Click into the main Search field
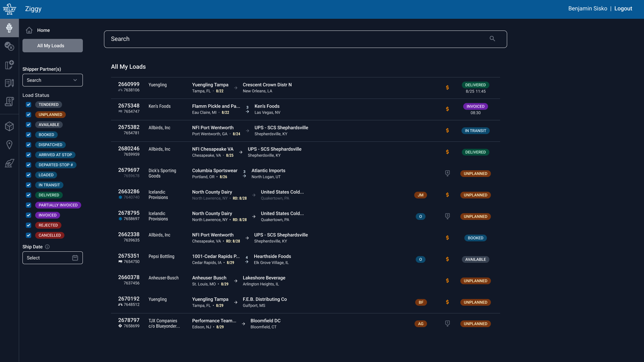Image resolution: width=644 pixels, height=362 pixels. point(305,39)
